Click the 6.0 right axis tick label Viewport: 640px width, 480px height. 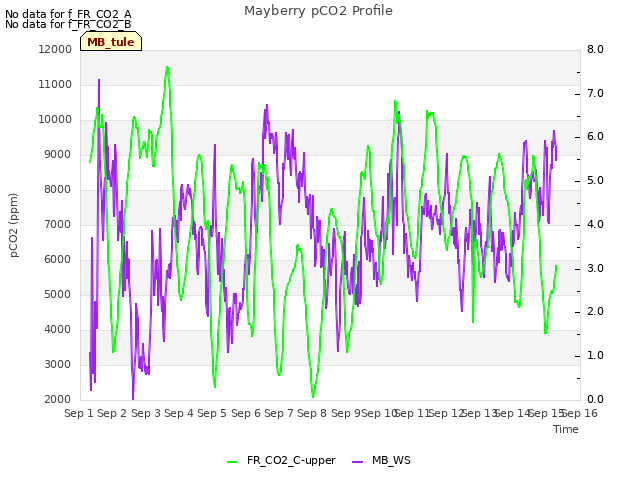(595, 137)
